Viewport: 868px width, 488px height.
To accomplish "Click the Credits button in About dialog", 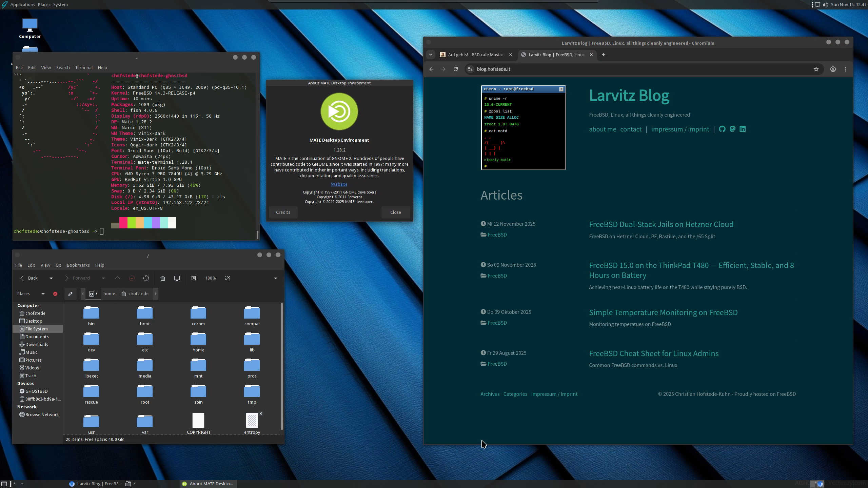I will click(283, 212).
